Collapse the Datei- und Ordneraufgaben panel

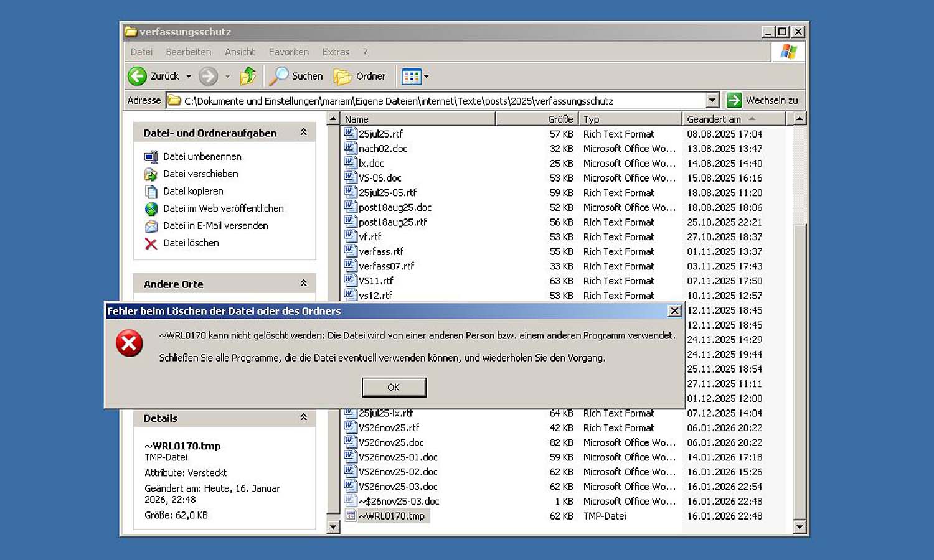(303, 133)
